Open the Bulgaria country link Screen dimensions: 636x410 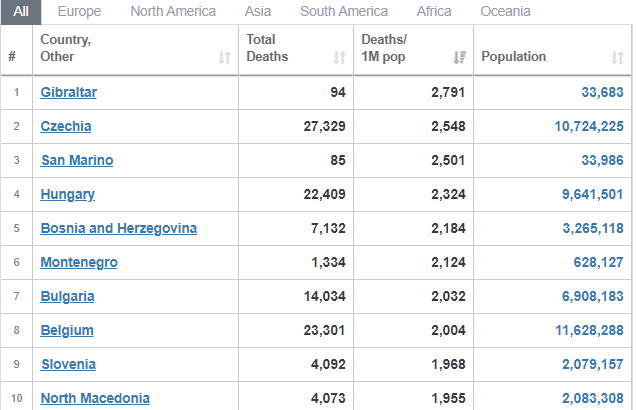click(x=67, y=296)
